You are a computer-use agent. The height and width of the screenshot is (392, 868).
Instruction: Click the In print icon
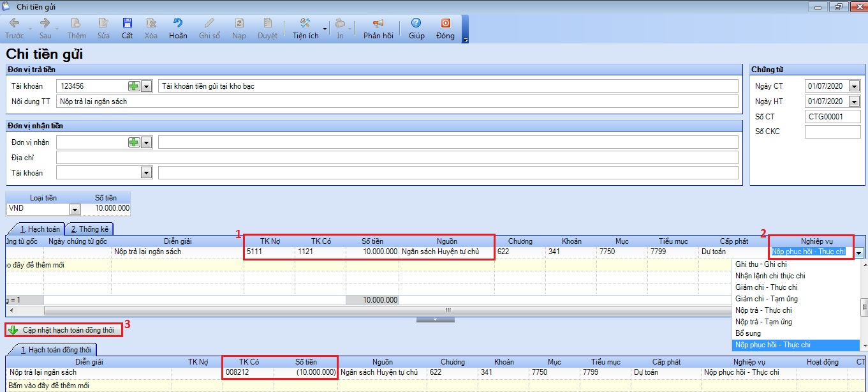click(340, 24)
